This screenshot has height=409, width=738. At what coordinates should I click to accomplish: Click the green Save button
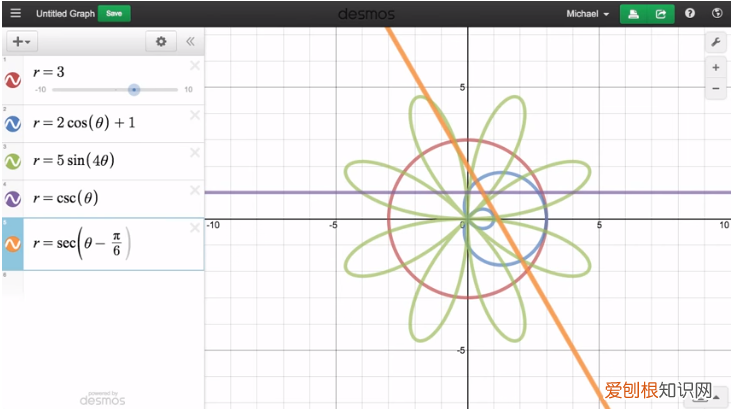[x=114, y=14]
